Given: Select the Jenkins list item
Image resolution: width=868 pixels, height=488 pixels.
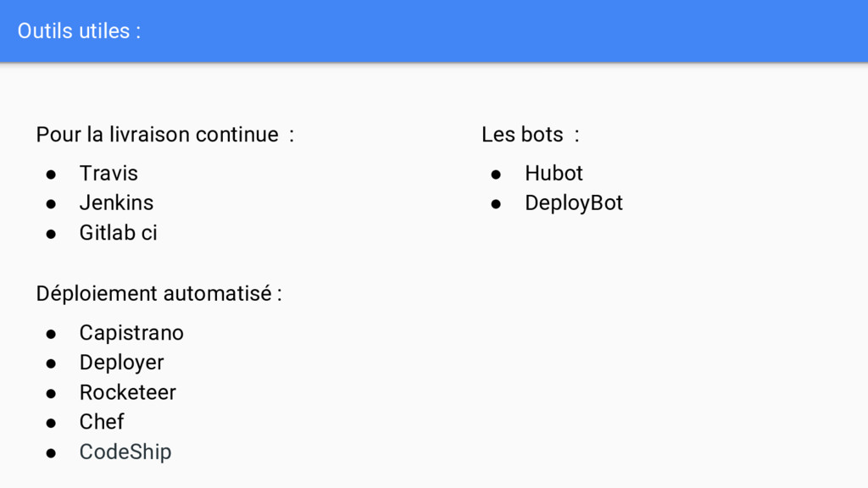Looking at the screenshot, I should [x=116, y=203].
